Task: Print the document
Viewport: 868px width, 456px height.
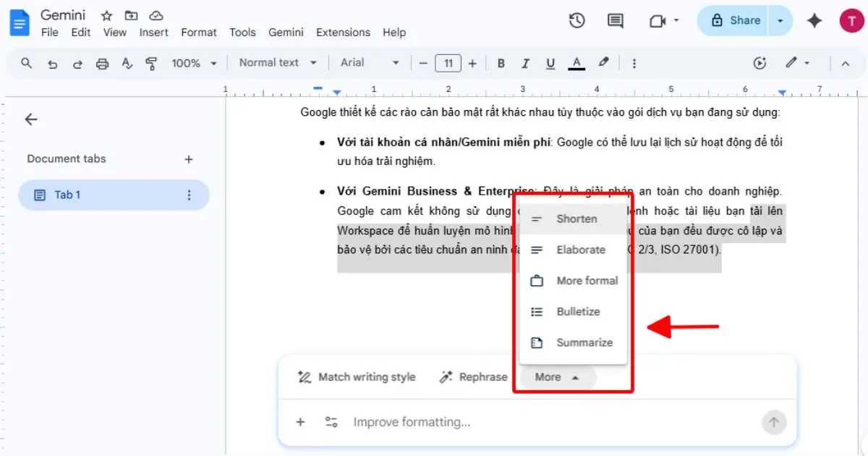Action: pyautogui.click(x=102, y=64)
